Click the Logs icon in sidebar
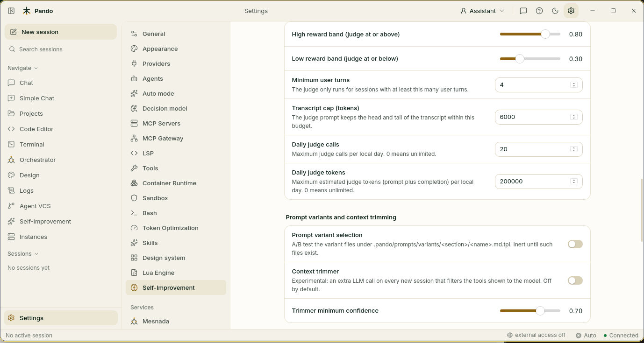The width and height of the screenshot is (644, 343). 11,190
